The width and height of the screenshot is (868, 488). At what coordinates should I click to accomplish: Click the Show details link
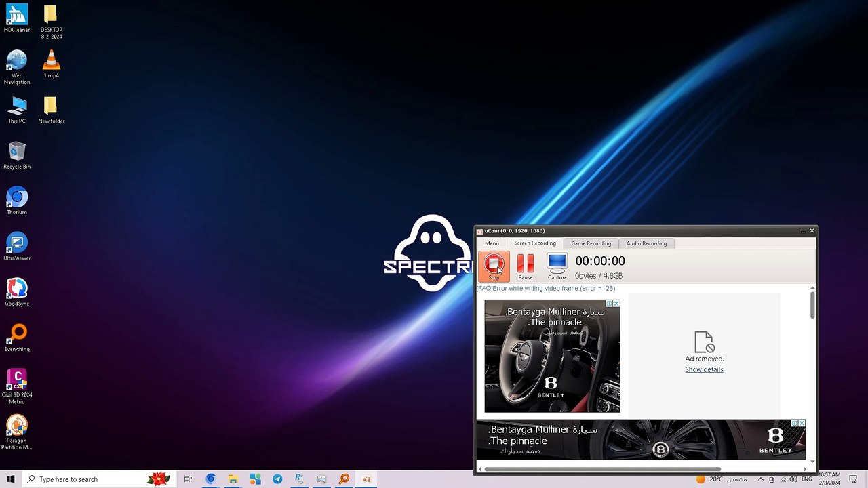tap(704, 369)
